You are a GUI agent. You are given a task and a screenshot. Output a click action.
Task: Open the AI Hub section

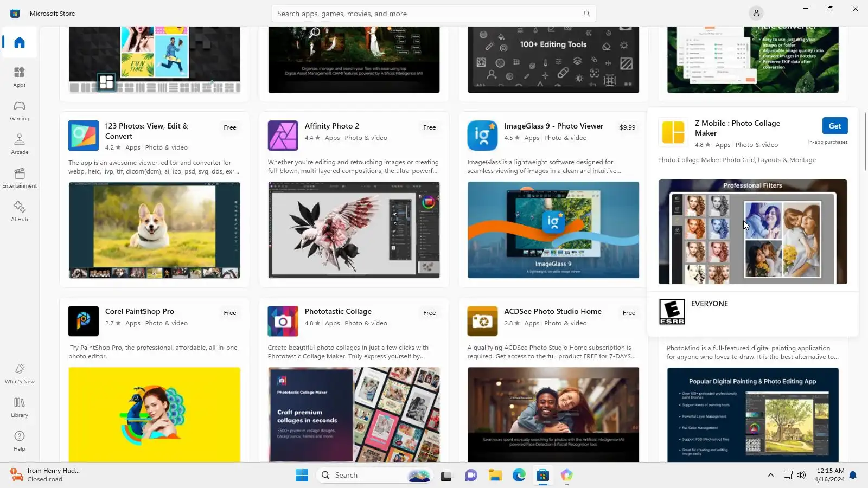20,211
